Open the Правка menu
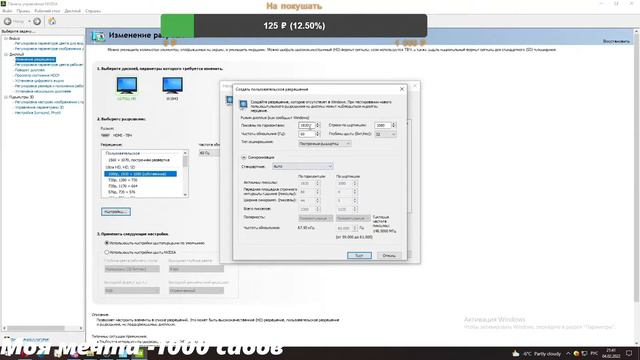Screen dimensions: 640x360 pos(23,11)
